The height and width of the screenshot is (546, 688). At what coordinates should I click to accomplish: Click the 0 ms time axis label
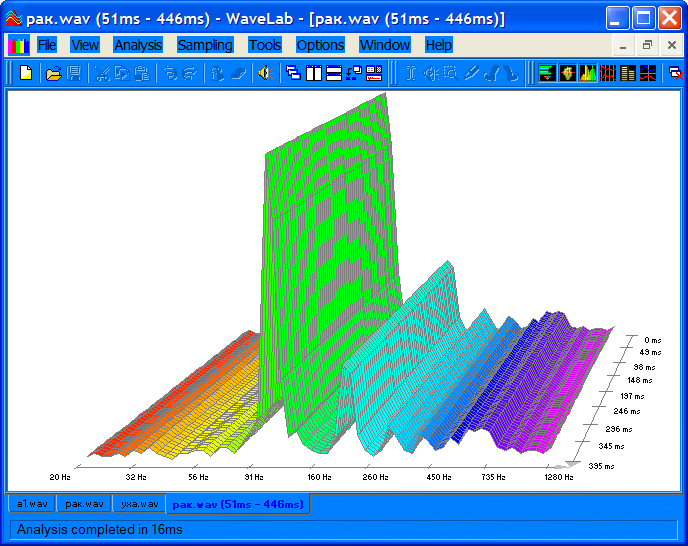pos(652,340)
